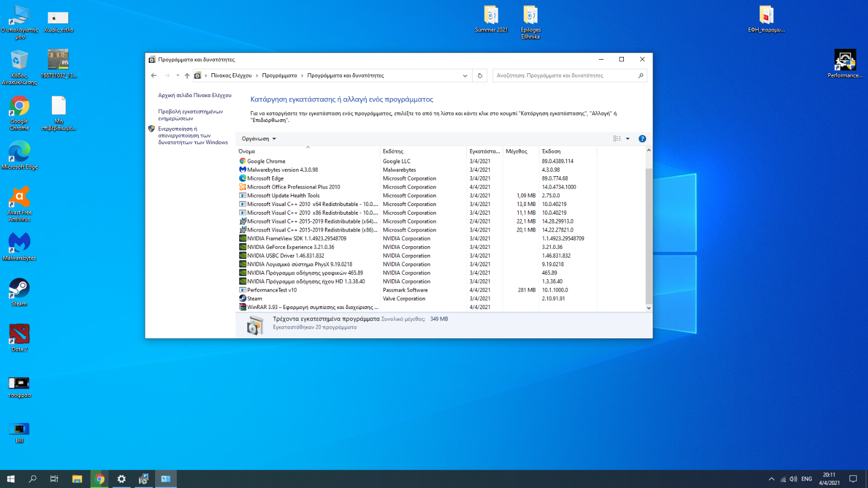
Task: Click WinRAR icon in list row
Action: [x=242, y=307]
